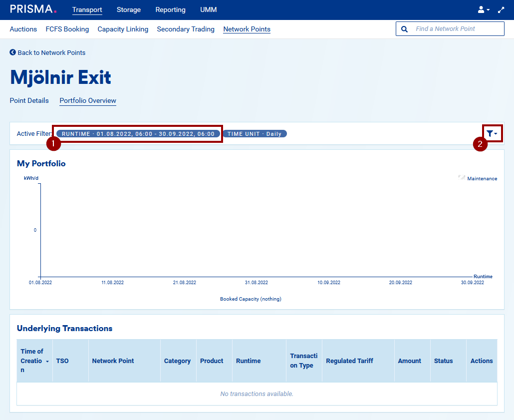Viewport: 514px width, 420px height.
Task: Click Back to Network Points link
Action: [51, 52]
